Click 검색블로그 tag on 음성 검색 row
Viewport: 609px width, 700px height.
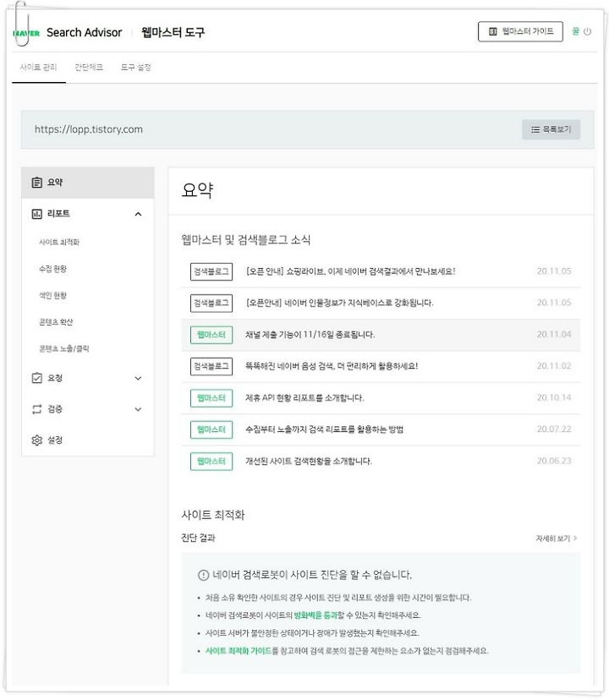click(x=211, y=367)
